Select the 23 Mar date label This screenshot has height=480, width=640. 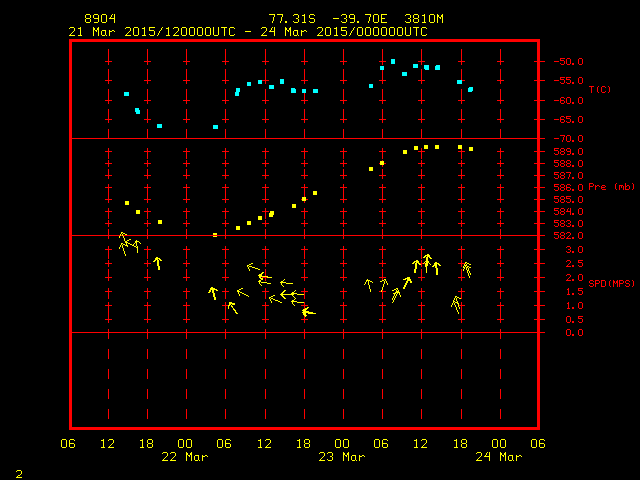click(x=341, y=457)
